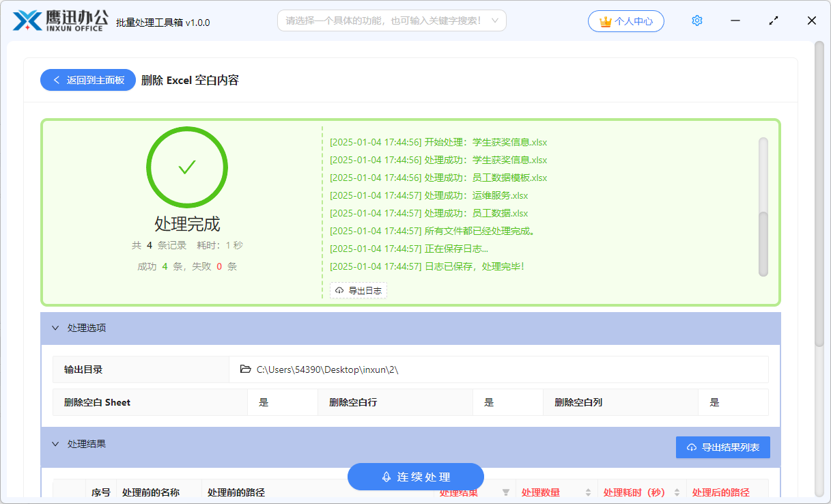Sort by the 处理数量 column
The height and width of the screenshot is (504, 831).
[587, 492]
